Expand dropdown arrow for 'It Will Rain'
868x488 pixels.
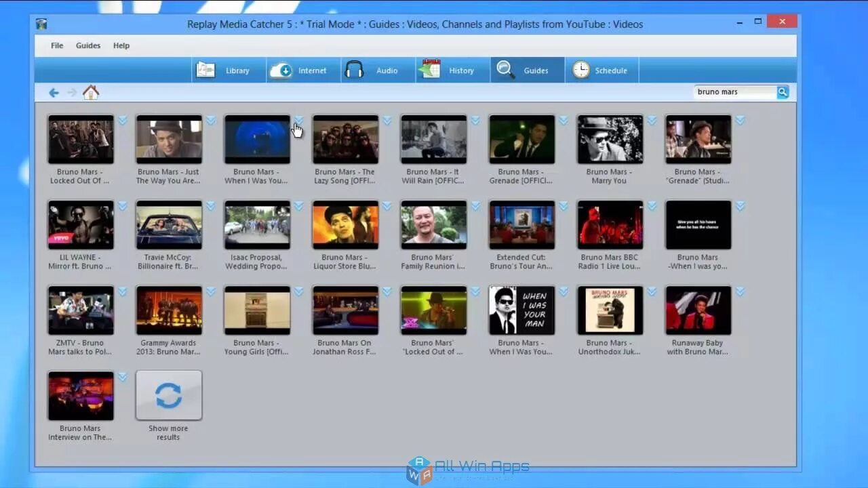coord(475,120)
